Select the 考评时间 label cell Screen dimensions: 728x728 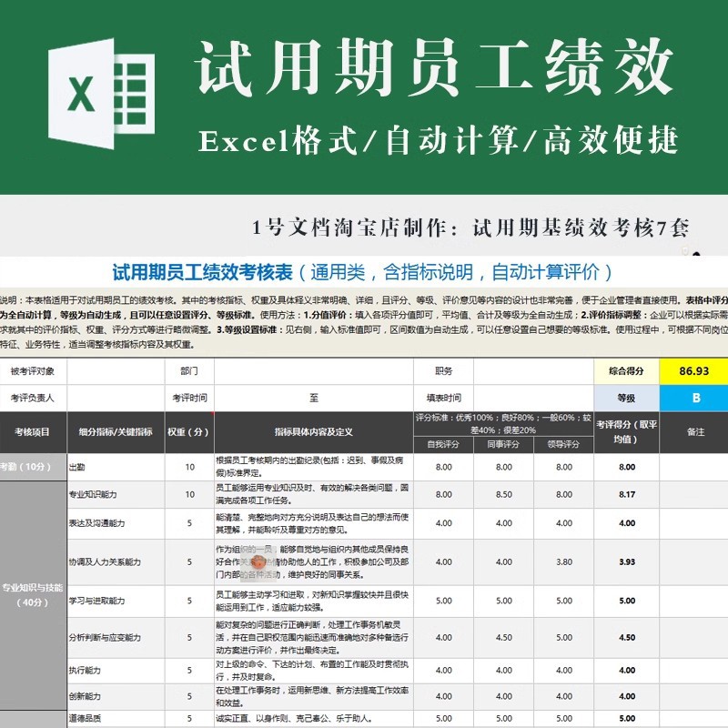point(189,398)
